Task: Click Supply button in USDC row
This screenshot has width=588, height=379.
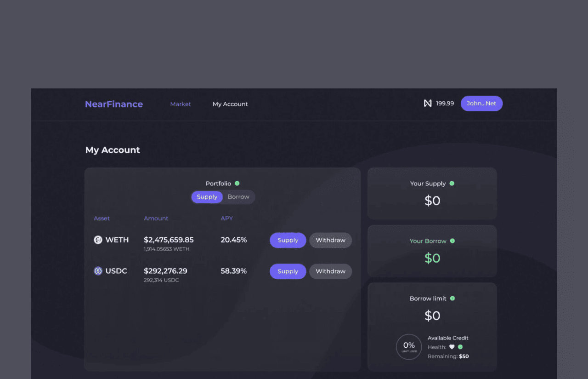Action: click(x=288, y=271)
